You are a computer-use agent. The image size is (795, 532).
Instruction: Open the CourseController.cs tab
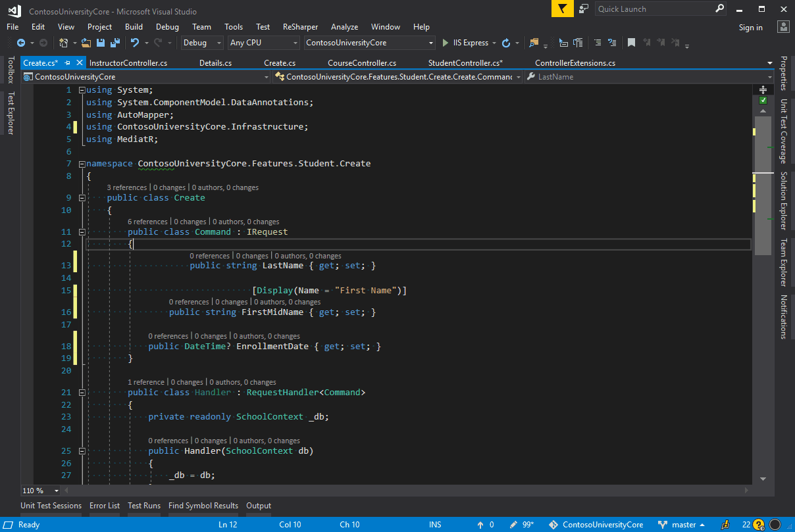(362, 63)
